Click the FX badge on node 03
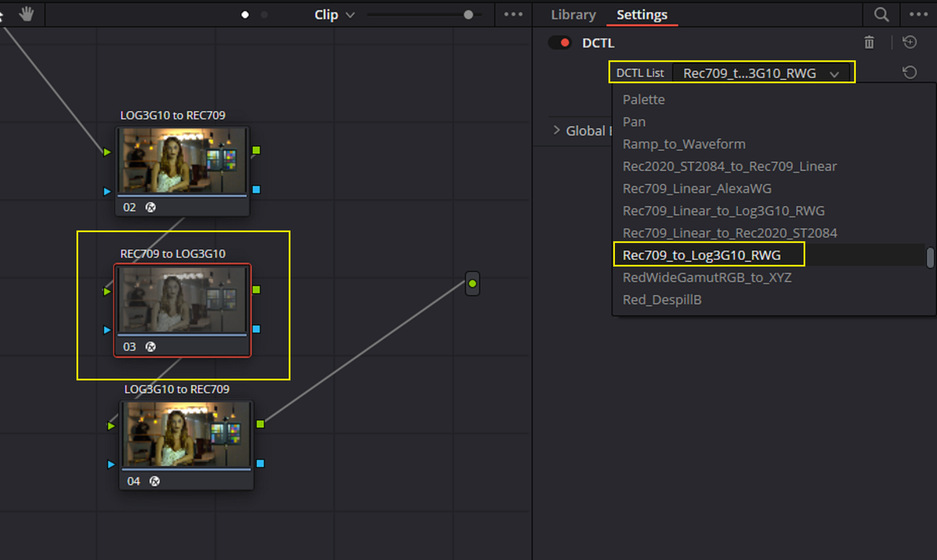Image resolution: width=937 pixels, height=560 pixels. coord(150,346)
